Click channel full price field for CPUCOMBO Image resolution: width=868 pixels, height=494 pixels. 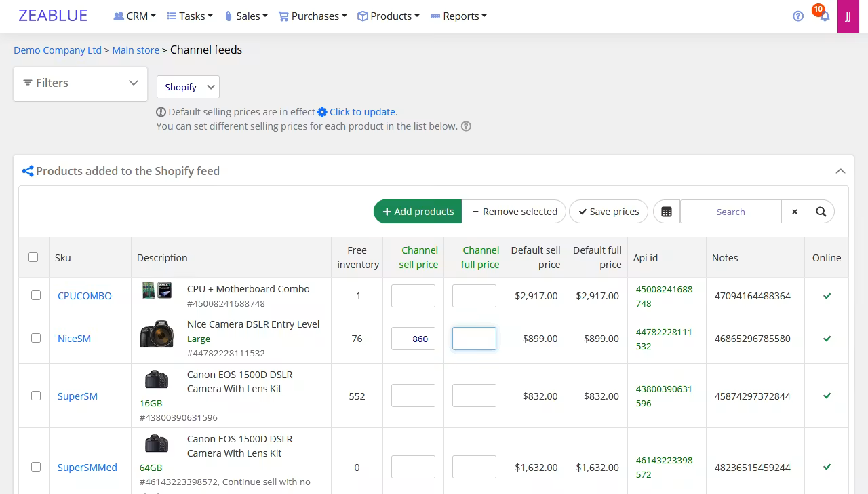click(x=474, y=296)
